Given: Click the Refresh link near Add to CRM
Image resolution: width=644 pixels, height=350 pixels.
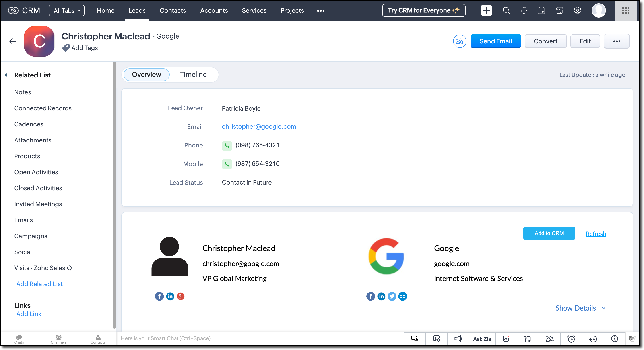Looking at the screenshot, I should 596,234.
